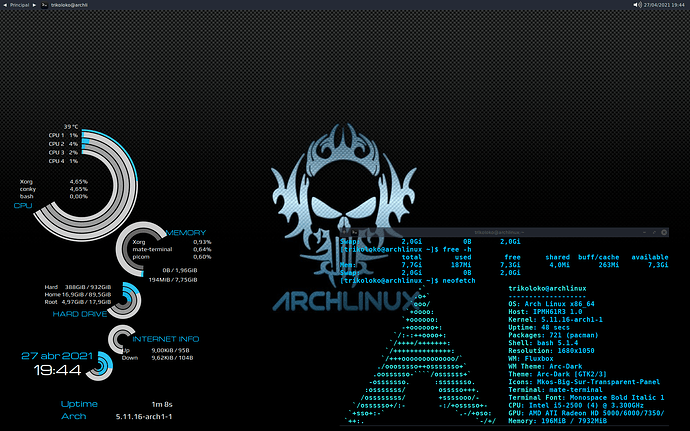Click the '27 abr 2021' conky date
The width and height of the screenshot is (690, 431).
[x=57, y=356]
